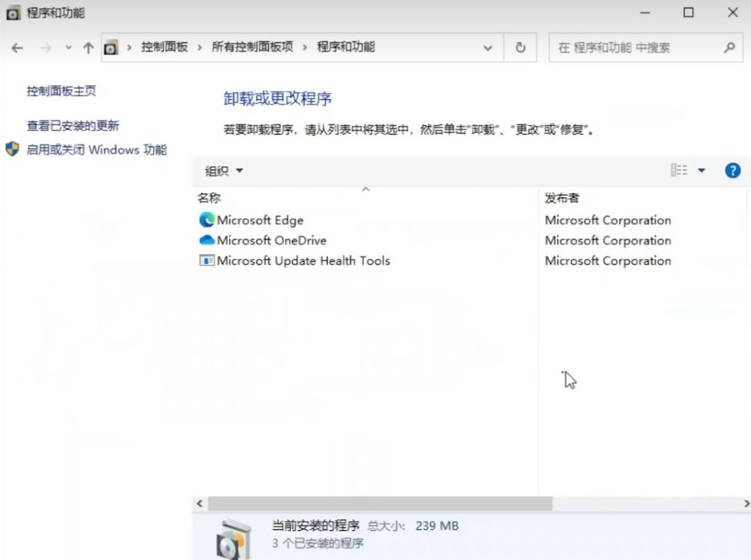Click the scroll right arrow
This screenshot has width=751, height=560.
click(x=746, y=504)
